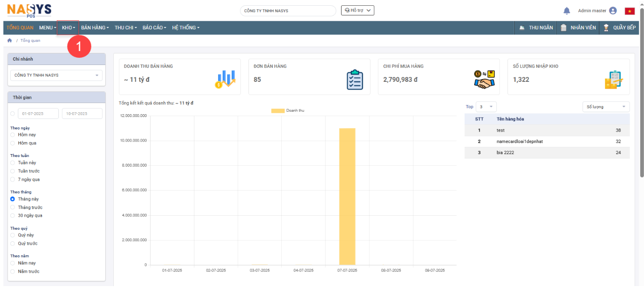Screen dimensions: 644x288
Task: Expand the Top count dropdown
Action: click(486, 107)
